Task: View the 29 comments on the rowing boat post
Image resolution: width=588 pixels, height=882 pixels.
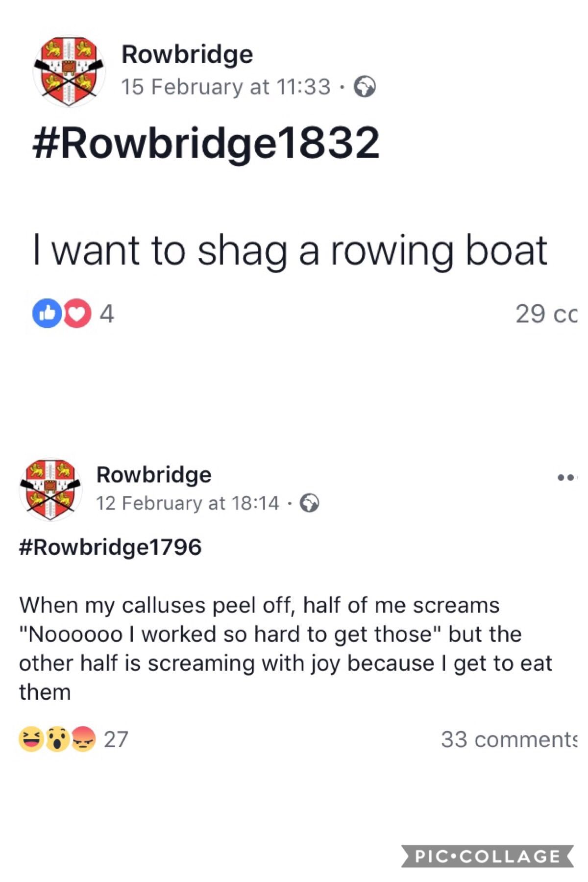Action: pyautogui.click(x=546, y=314)
